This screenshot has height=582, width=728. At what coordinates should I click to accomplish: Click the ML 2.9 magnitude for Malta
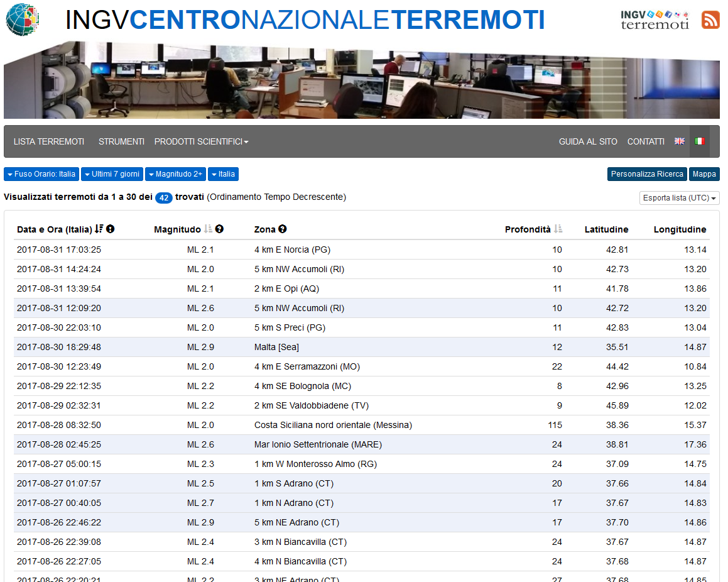(x=200, y=347)
